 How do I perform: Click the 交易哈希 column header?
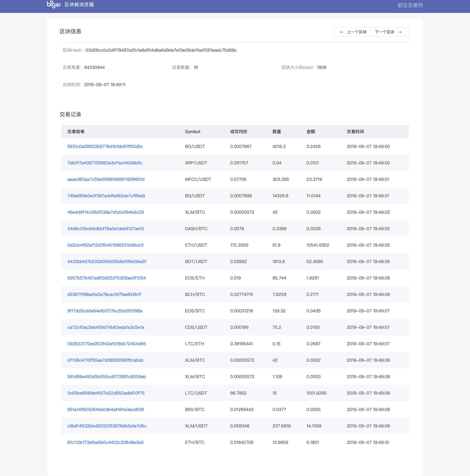click(x=76, y=132)
